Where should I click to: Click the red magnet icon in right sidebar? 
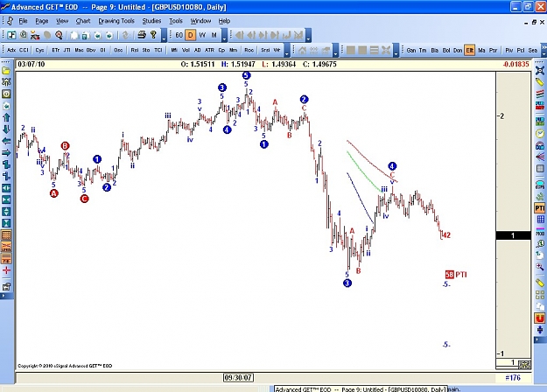(540, 318)
